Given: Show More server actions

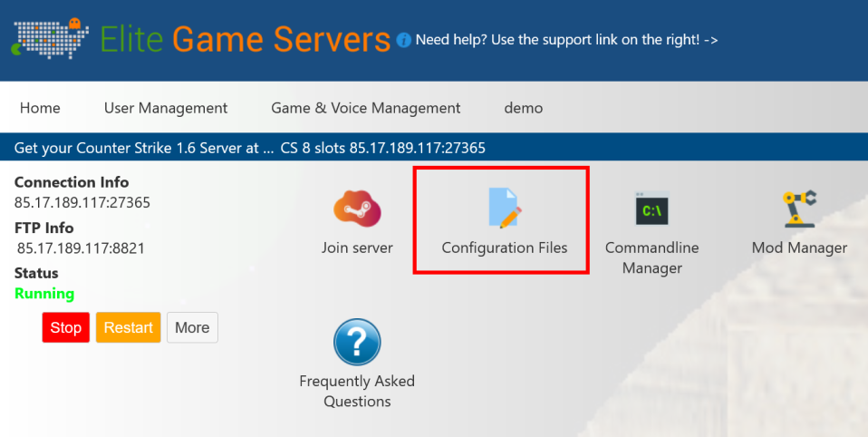Looking at the screenshot, I should coord(192,327).
